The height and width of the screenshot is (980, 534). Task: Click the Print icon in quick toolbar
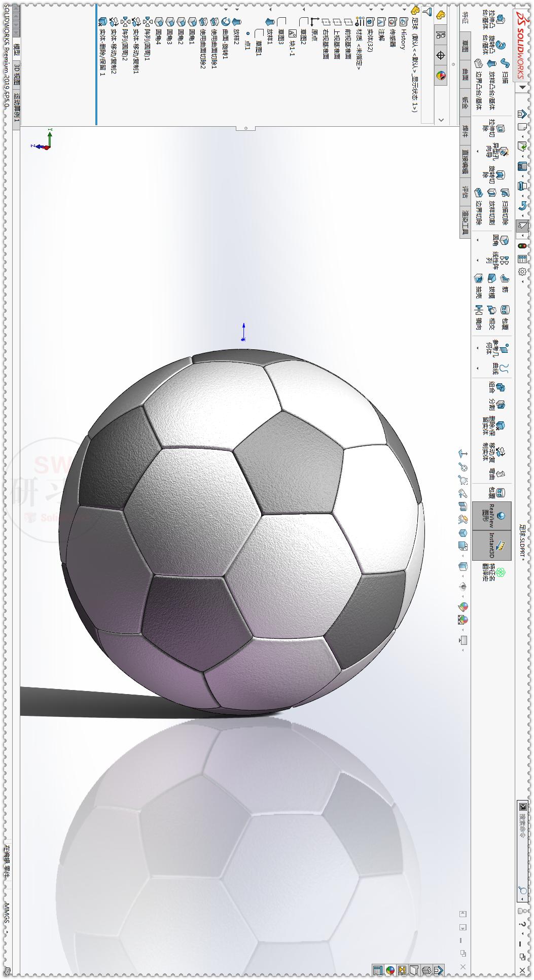pyautogui.click(x=522, y=186)
